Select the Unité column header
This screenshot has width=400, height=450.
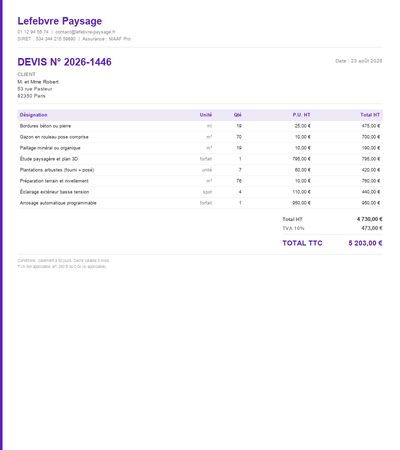206,115
